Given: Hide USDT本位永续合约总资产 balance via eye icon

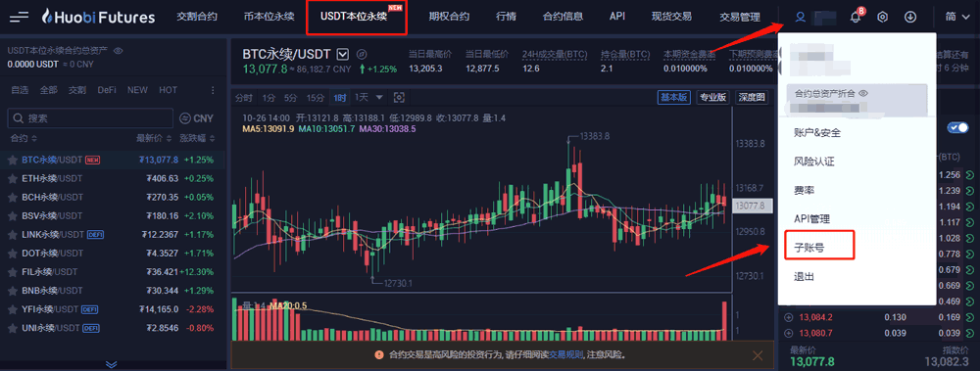Looking at the screenshot, I should tap(119, 50).
